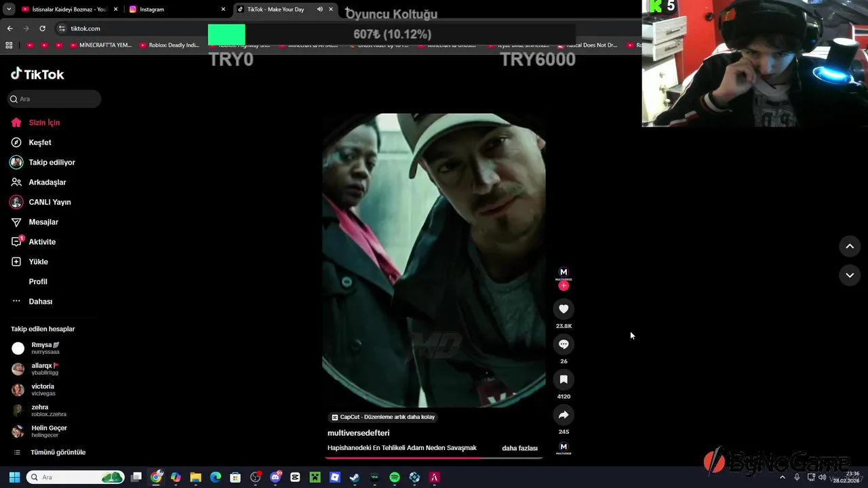
Task: Go to previous video with up arrow
Action: tap(850, 247)
